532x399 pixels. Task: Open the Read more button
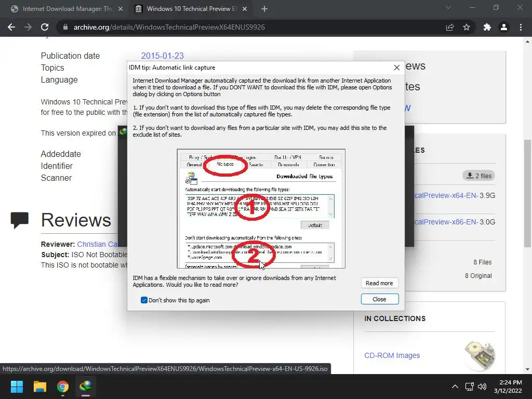click(x=379, y=283)
